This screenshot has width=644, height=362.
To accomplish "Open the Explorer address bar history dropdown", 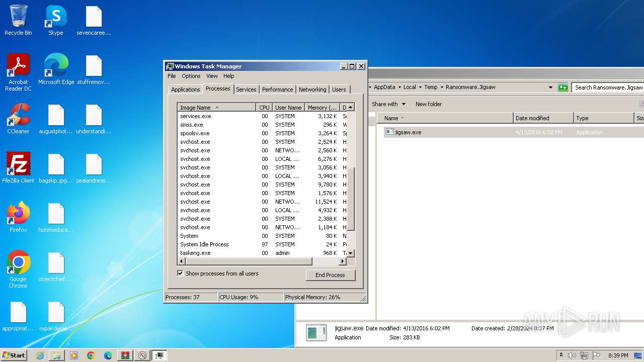I will click(550, 87).
